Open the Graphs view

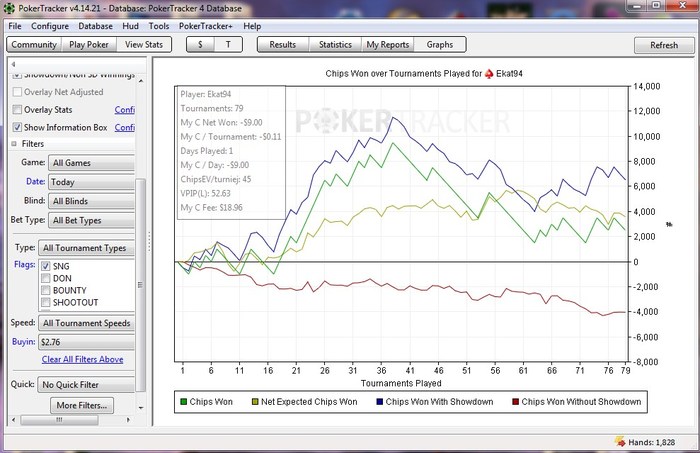click(x=440, y=45)
